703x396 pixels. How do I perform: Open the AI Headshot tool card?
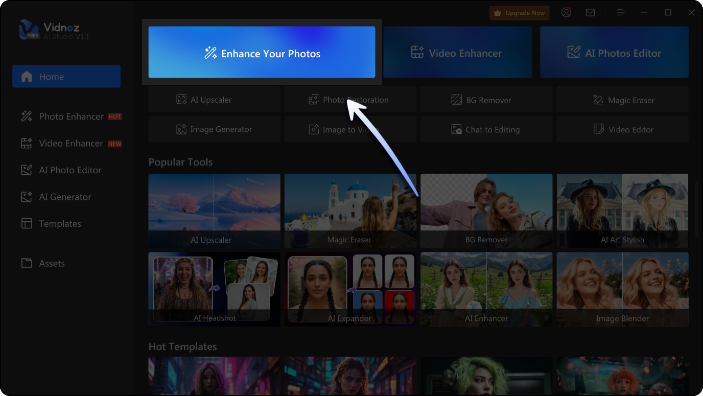pyautogui.click(x=214, y=289)
